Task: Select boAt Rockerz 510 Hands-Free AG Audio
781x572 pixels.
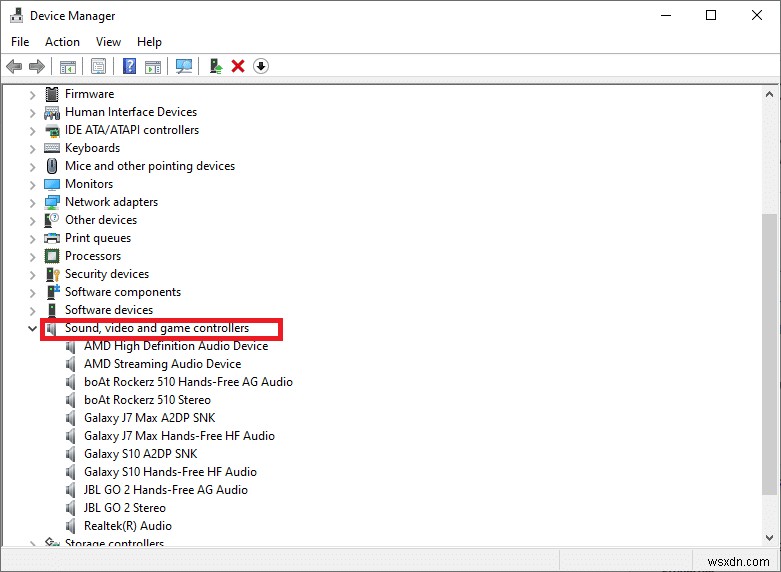Action: [188, 382]
